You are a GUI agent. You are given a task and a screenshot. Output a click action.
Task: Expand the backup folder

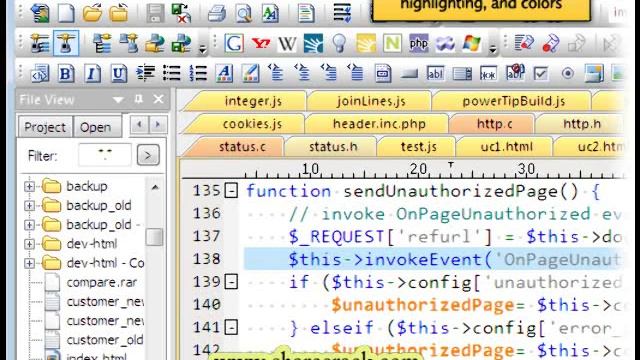(x=29, y=186)
